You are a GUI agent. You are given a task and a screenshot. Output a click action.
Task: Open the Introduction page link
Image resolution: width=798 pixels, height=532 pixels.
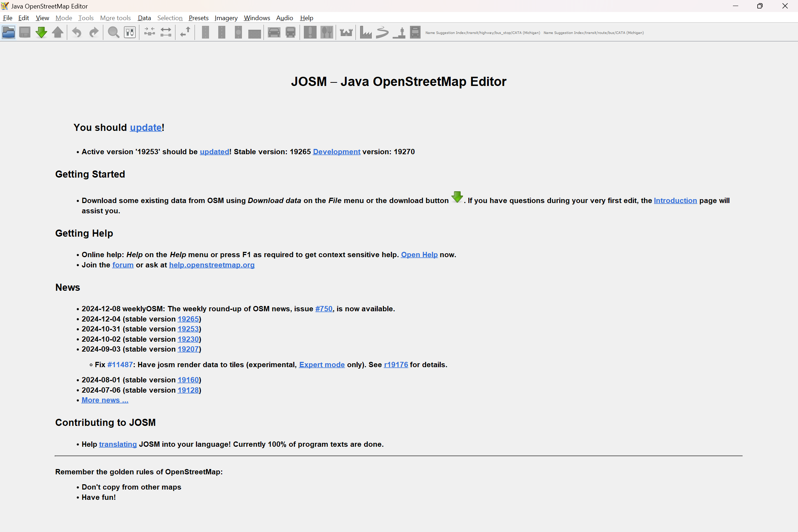pos(675,201)
